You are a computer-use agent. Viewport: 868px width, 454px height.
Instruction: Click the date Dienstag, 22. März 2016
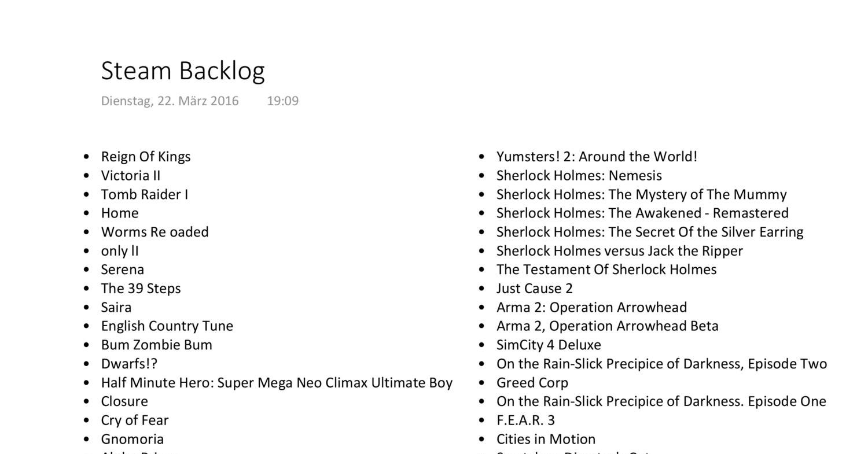tap(170, 101)
